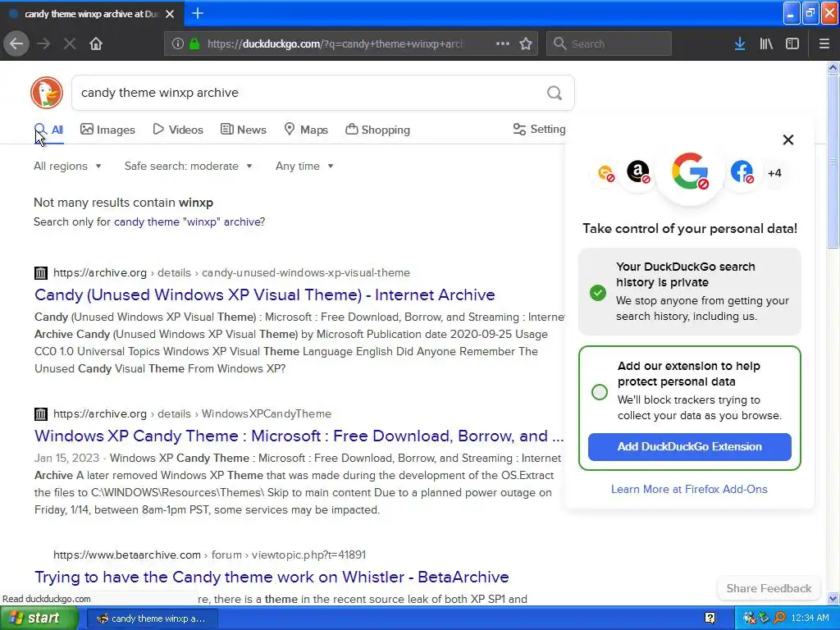This screenshot has height=630, width=840.
Task: Click archive.org favicon of WindowsXPCandyTheme result
Action: [41, 414]
